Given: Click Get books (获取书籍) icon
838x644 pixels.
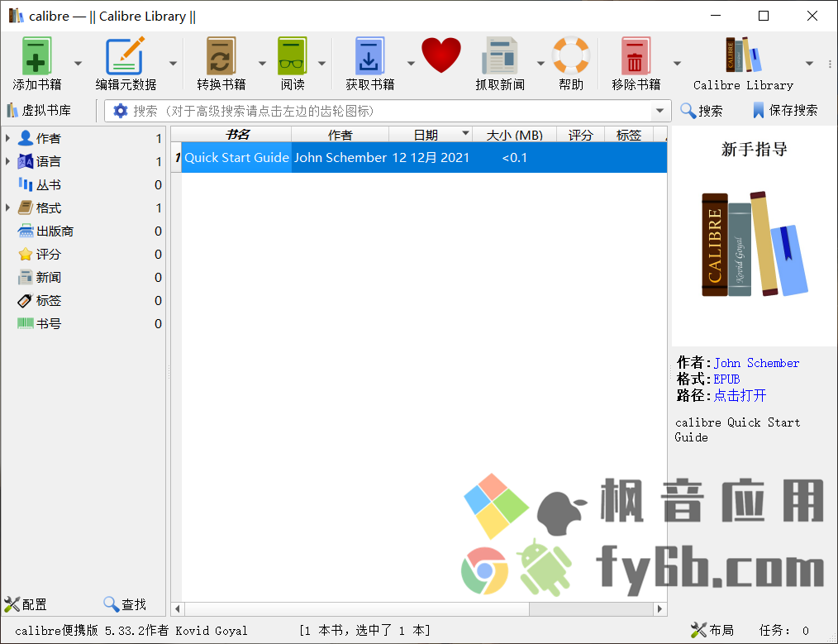Looking at the screenshot, I should (x=369, y=56).
